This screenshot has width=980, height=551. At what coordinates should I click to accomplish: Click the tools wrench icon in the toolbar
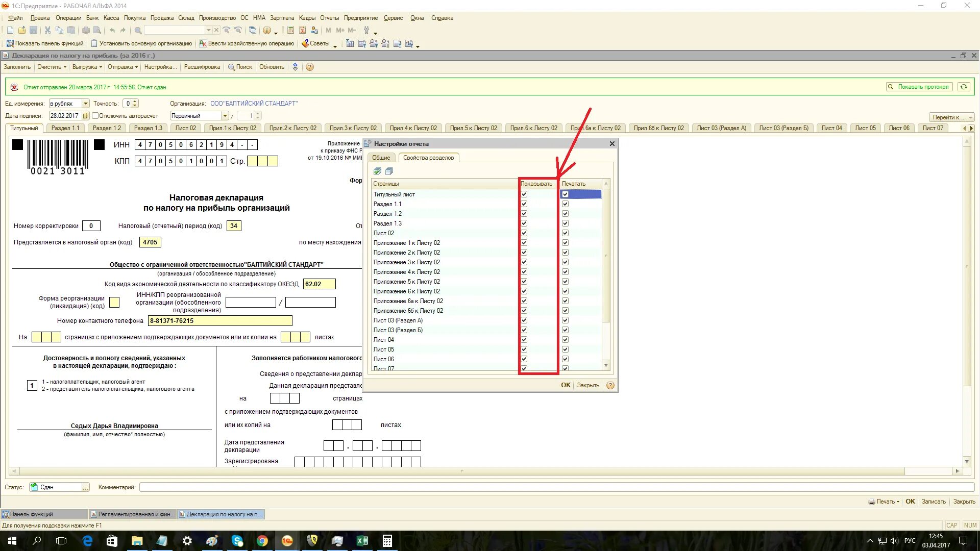(366, 31)
